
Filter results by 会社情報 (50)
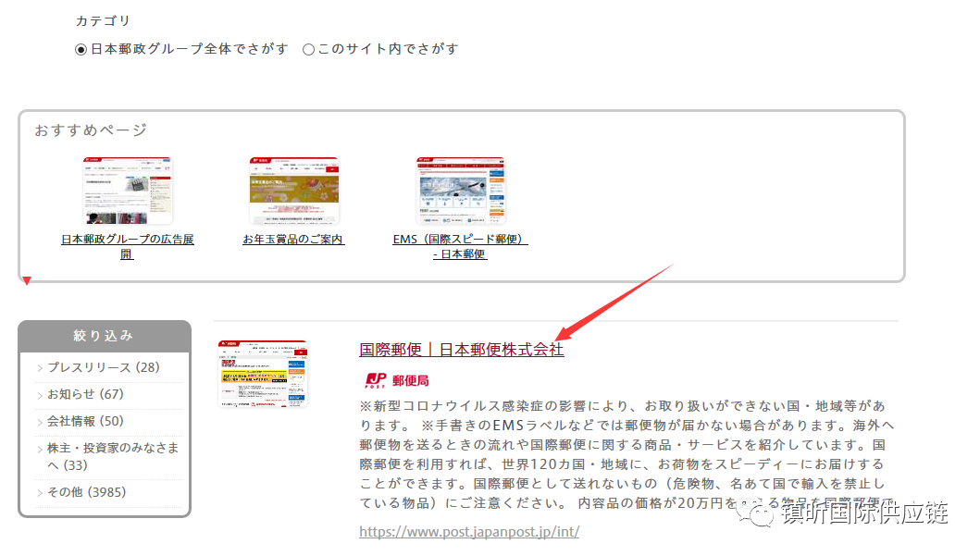(x=86, y=421)
